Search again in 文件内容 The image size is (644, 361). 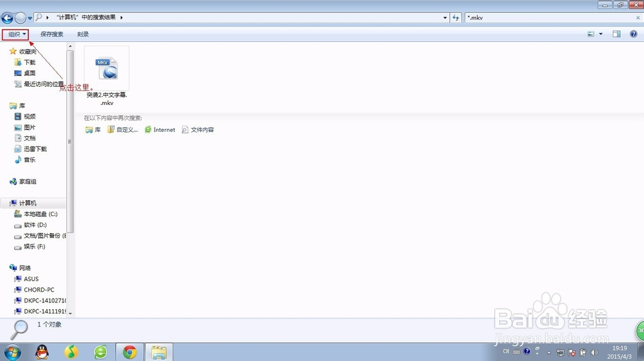click(x=198, y=129)
